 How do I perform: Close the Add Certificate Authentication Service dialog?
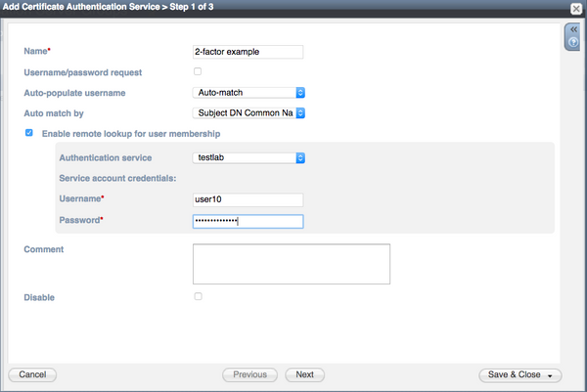pos(576,8)
